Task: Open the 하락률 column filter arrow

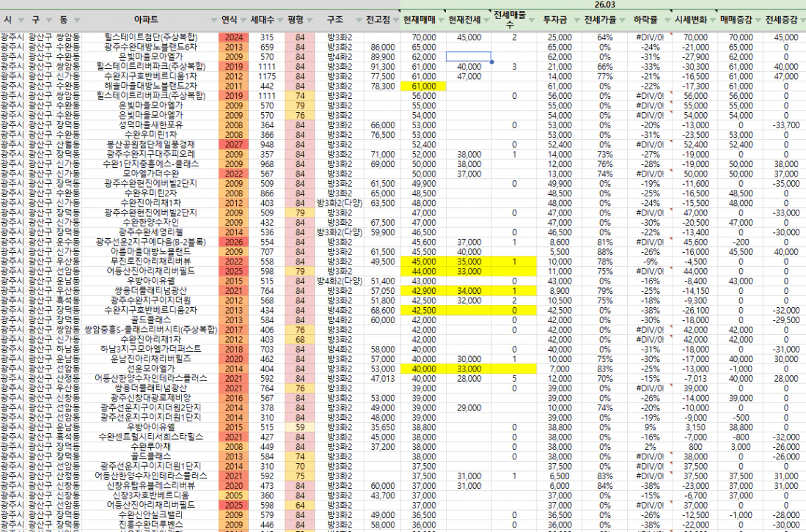Action: pos(666,20)
